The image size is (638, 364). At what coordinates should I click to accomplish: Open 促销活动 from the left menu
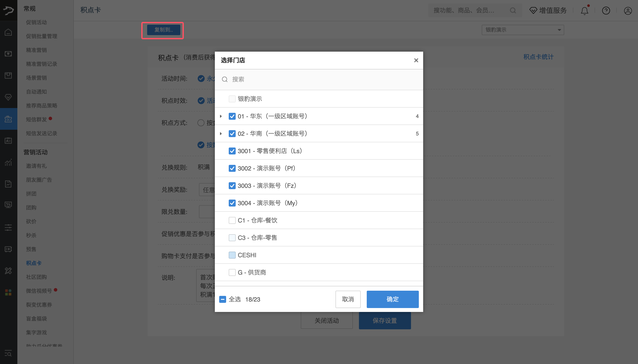(36, 22)
